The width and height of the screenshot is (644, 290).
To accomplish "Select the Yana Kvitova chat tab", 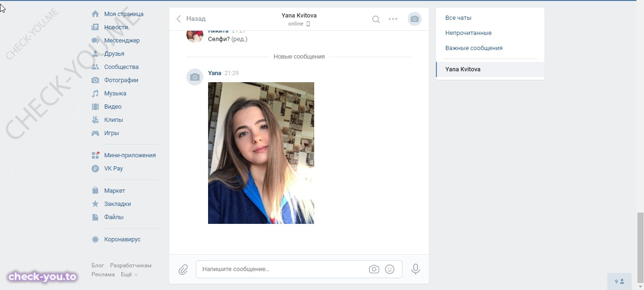I will (490, 69).
